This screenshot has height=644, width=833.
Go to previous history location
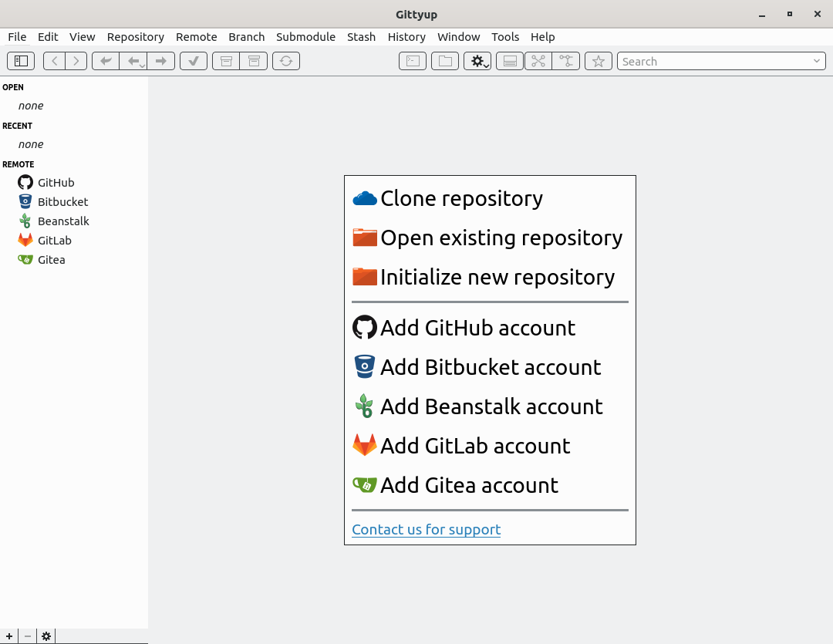click(54, 61)
